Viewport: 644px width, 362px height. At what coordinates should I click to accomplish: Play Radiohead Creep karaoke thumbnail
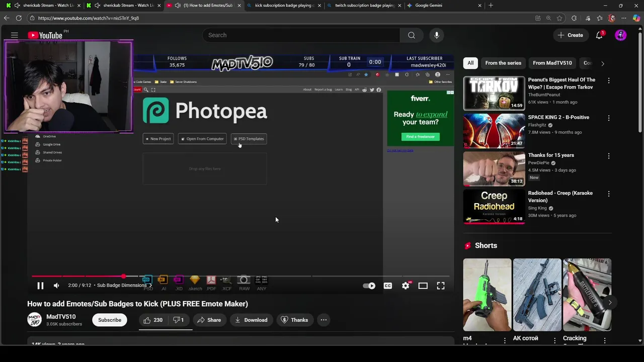tap(494, 206)
